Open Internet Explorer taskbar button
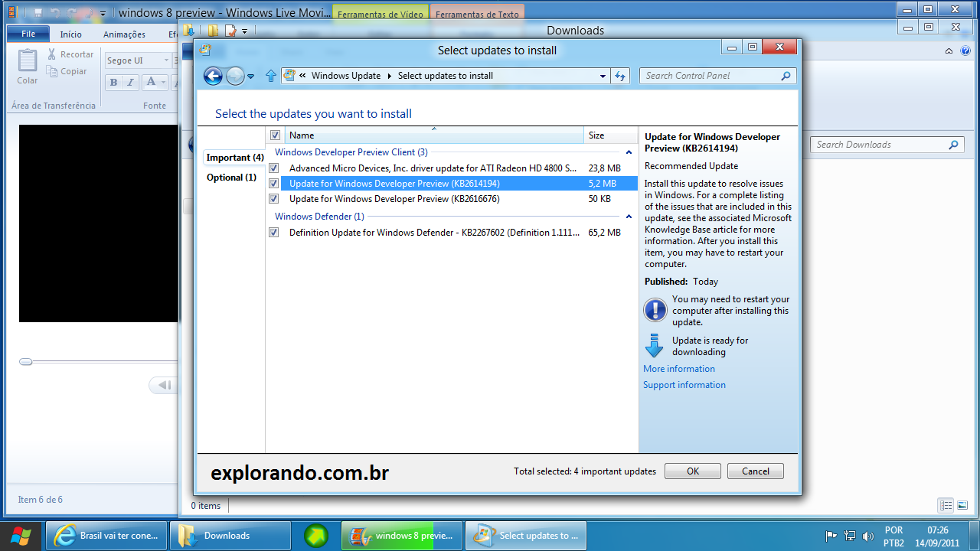Image resolution: width=980 pixels, height=551 pixels. 106,536
